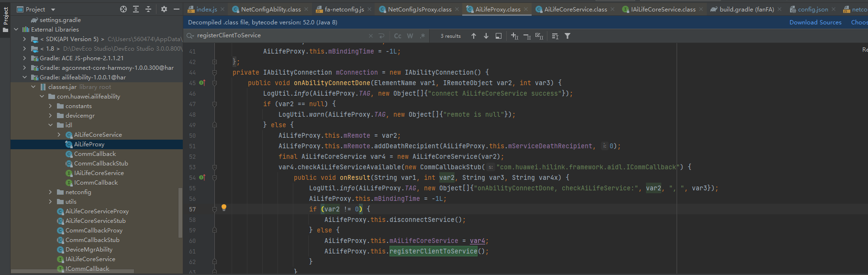Screen dimensions: 868x275
Task: Clear the find bar search text
Action: pyautogui.click(x=371, y=36)
